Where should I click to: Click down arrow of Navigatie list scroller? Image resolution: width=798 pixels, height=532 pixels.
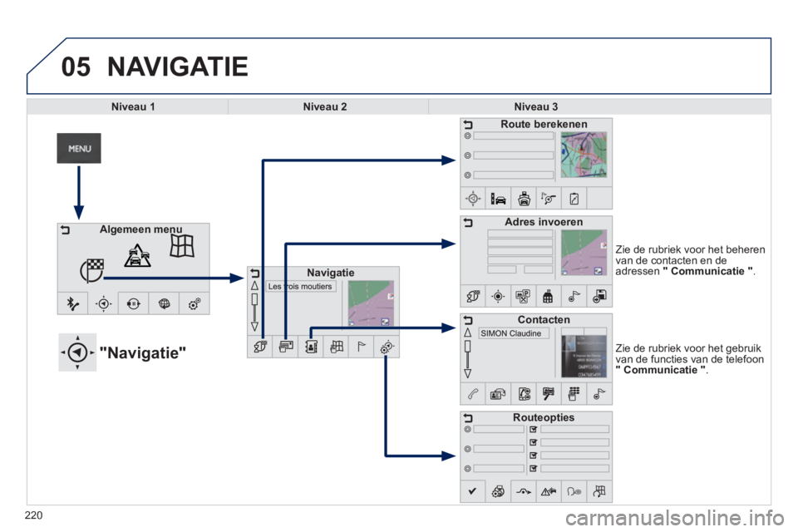coord(254,327)
